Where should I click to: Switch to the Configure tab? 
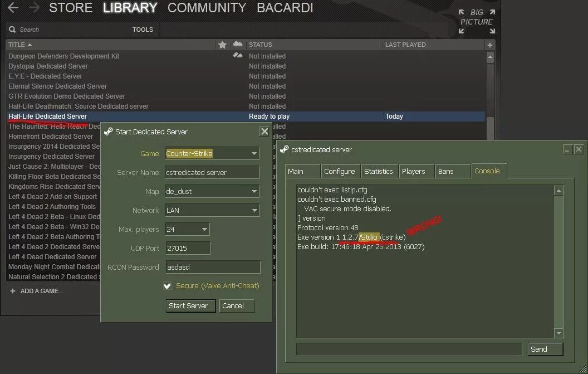(x=341, y=171)
